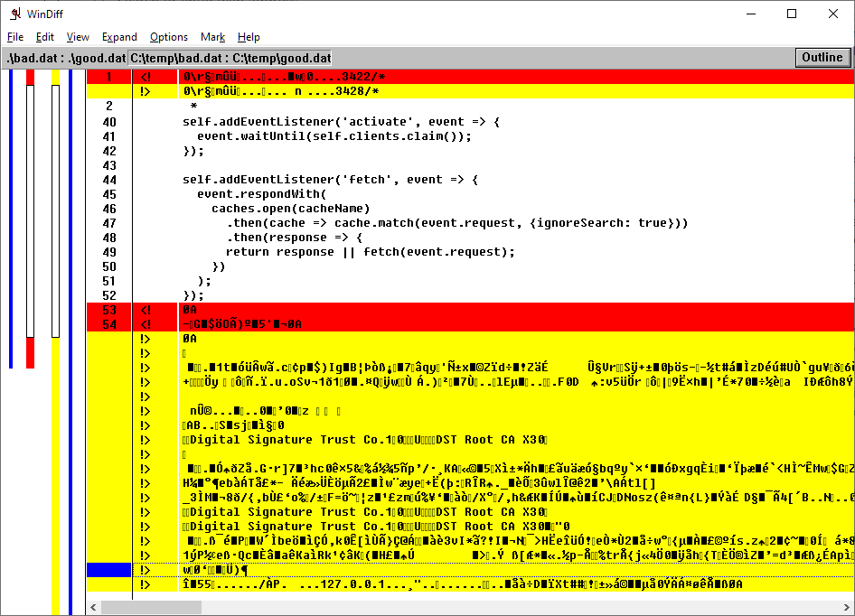Click the horizontal scrollbar's right arrow
This screenshot has height=616, width=855.
pyautogui.click(x=847, y=608)
